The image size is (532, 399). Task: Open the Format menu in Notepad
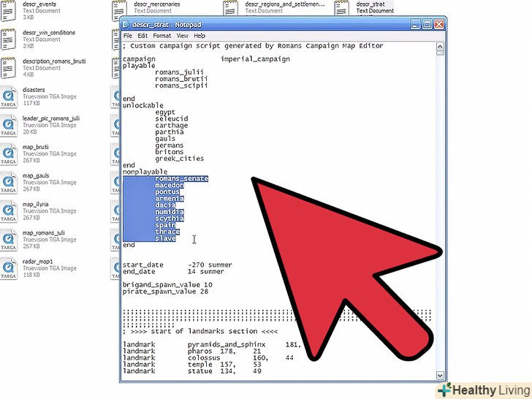coord(161,36)
